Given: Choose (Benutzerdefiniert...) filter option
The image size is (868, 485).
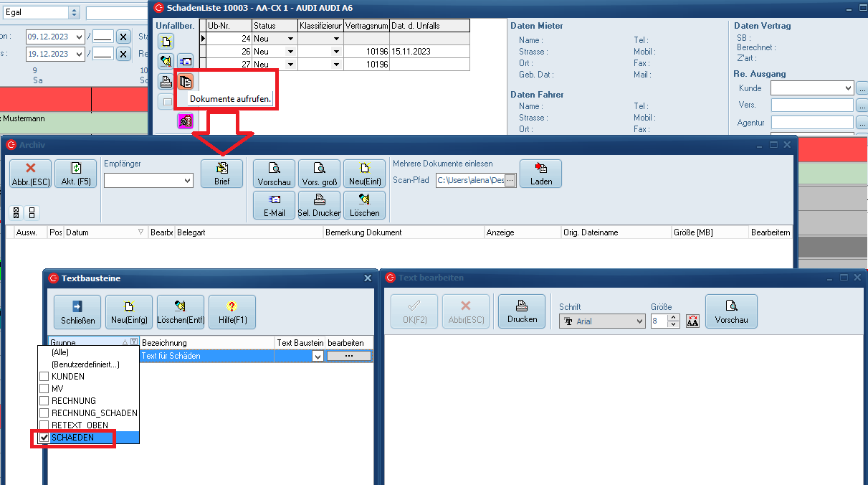Looking at the screenshot, I should 85,364.
